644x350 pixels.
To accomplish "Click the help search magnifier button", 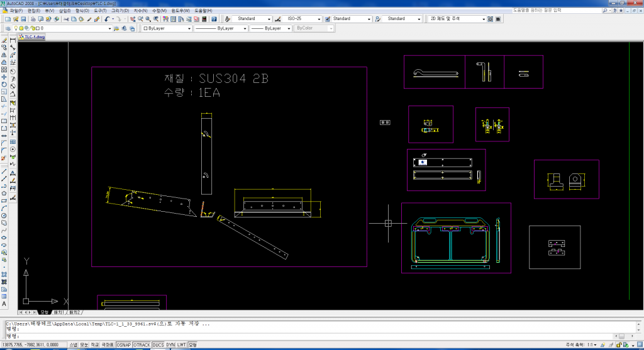I will click(x=605, y=11).
